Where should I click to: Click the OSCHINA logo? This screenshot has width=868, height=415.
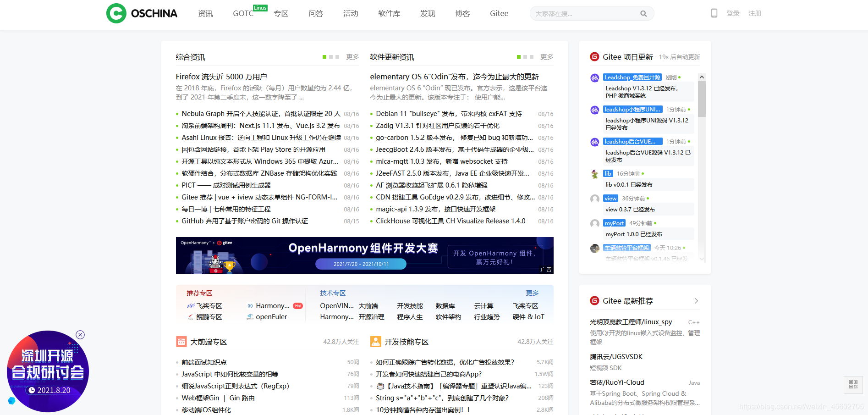pyautogui.click(x=142, y=13)
